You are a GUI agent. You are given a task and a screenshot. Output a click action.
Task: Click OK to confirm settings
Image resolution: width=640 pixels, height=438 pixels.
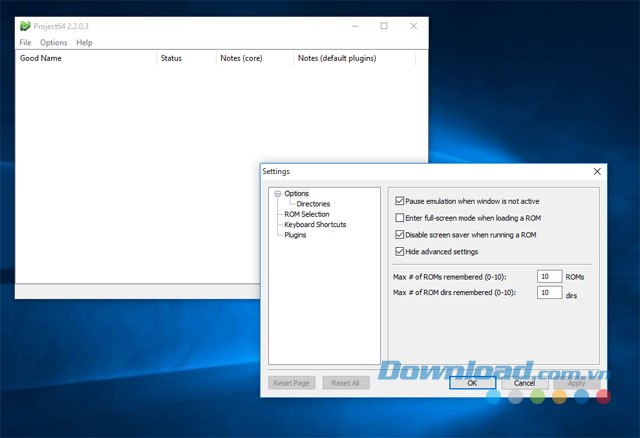[473, 382]
